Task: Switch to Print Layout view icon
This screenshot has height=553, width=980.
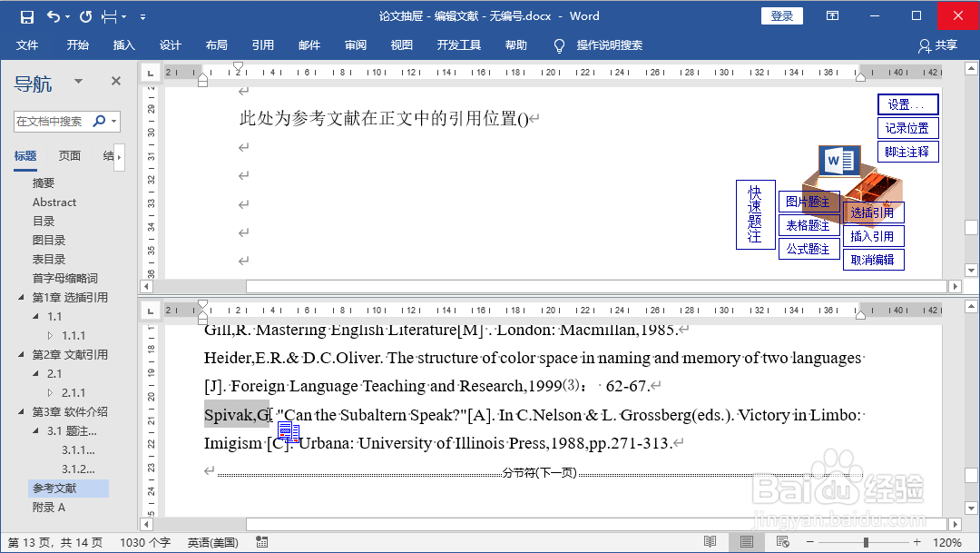Action: (746, 542)
